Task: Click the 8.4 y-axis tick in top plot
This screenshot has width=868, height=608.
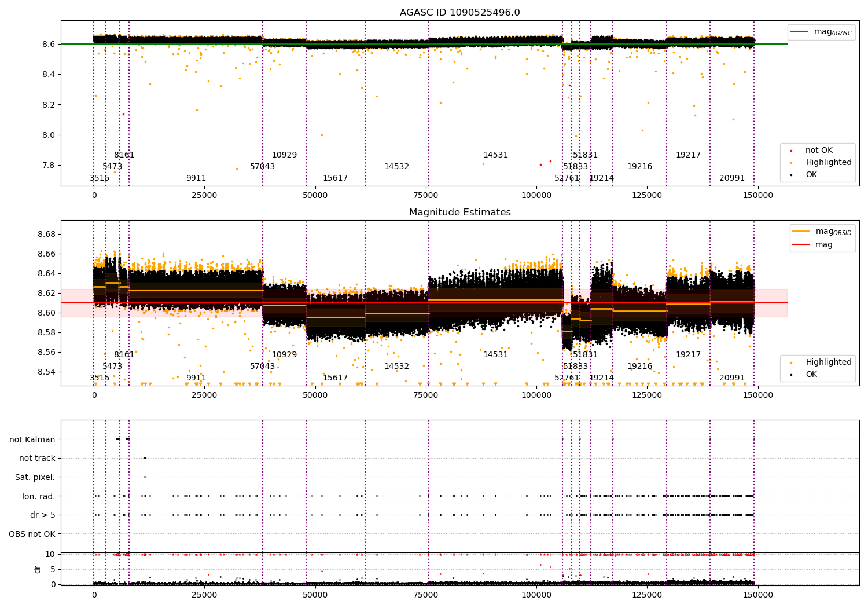Action: pos(49,75)
